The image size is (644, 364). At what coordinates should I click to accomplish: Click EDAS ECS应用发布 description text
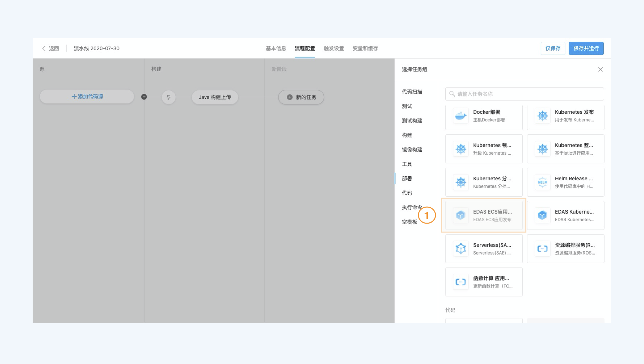coord(492,220)
